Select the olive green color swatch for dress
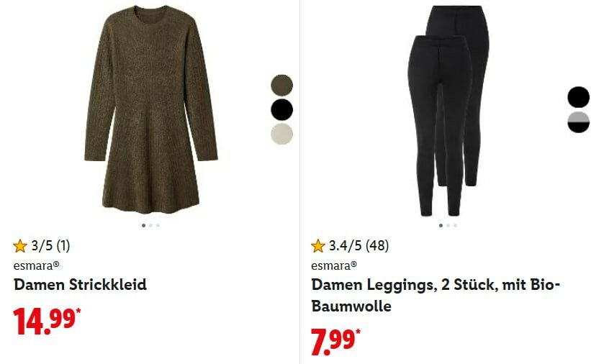The width and height of the screenshot is (591, 364). click(x=281, y=85)
